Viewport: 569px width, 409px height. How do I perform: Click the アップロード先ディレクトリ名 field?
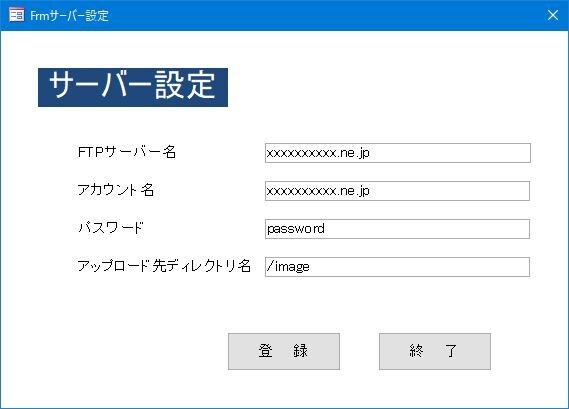[x=397, y=267]
